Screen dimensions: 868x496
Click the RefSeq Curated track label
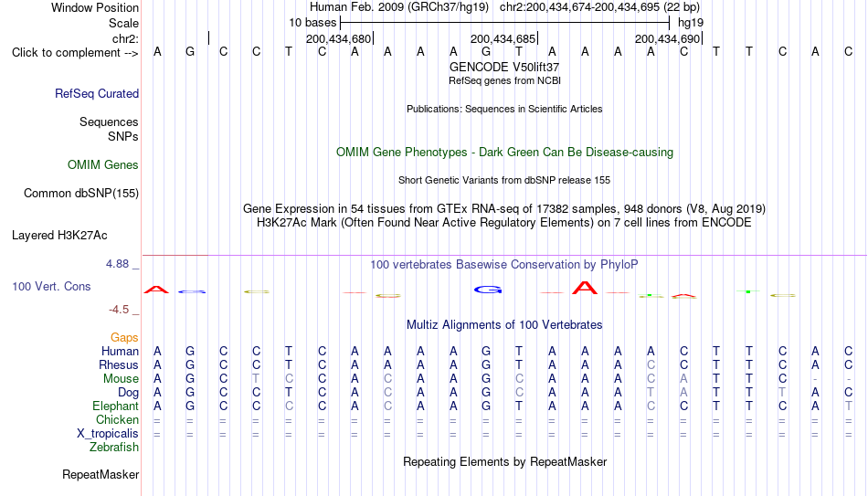pyautogui.click(x=96, y=93)
